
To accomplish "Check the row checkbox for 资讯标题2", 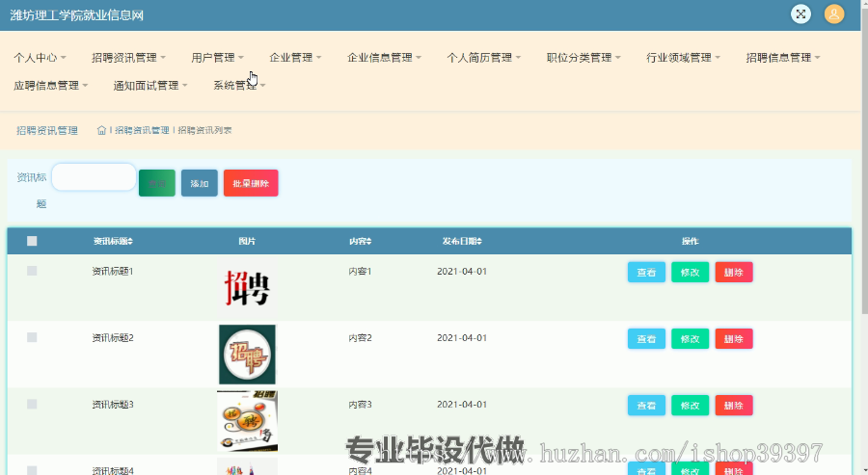I will [x=32, y=337].
